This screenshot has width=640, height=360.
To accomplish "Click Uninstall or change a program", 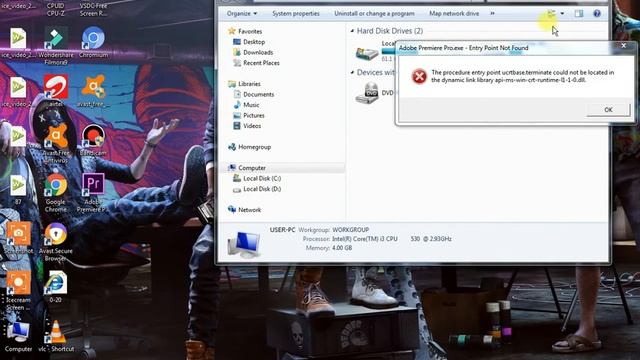I will click(x=374, y=13).
